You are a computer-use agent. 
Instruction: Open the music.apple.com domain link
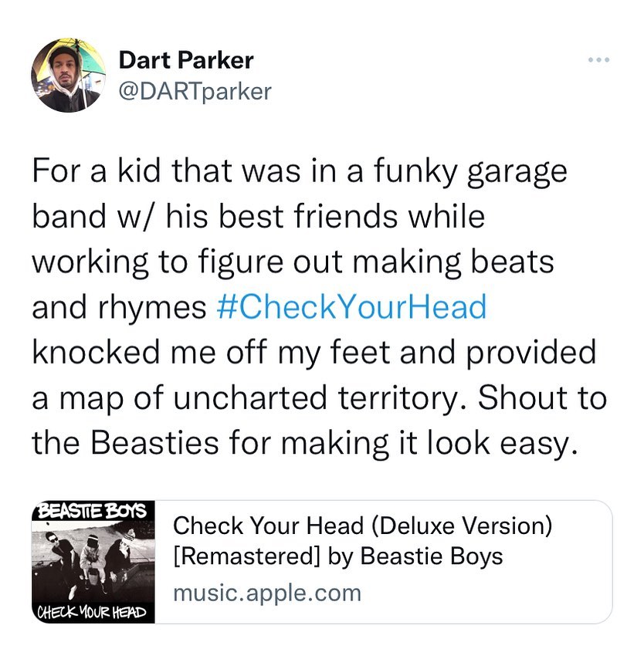click(x=267, y=593)
